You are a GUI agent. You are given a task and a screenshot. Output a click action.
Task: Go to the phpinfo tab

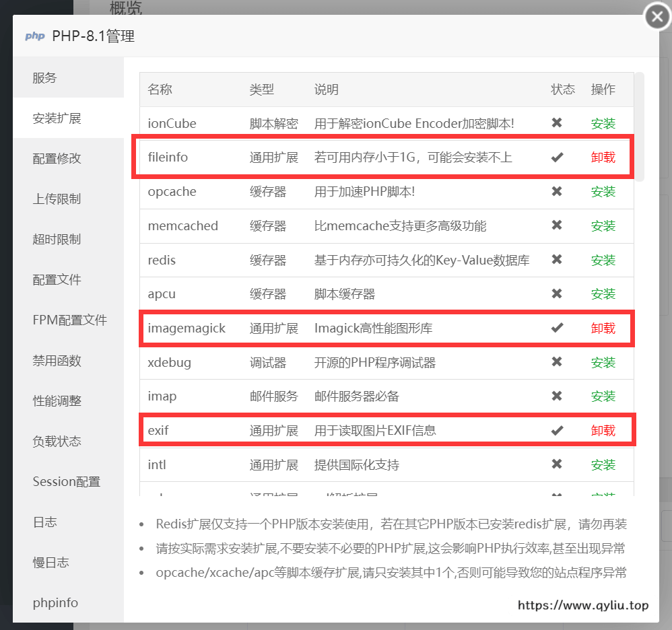55,603
